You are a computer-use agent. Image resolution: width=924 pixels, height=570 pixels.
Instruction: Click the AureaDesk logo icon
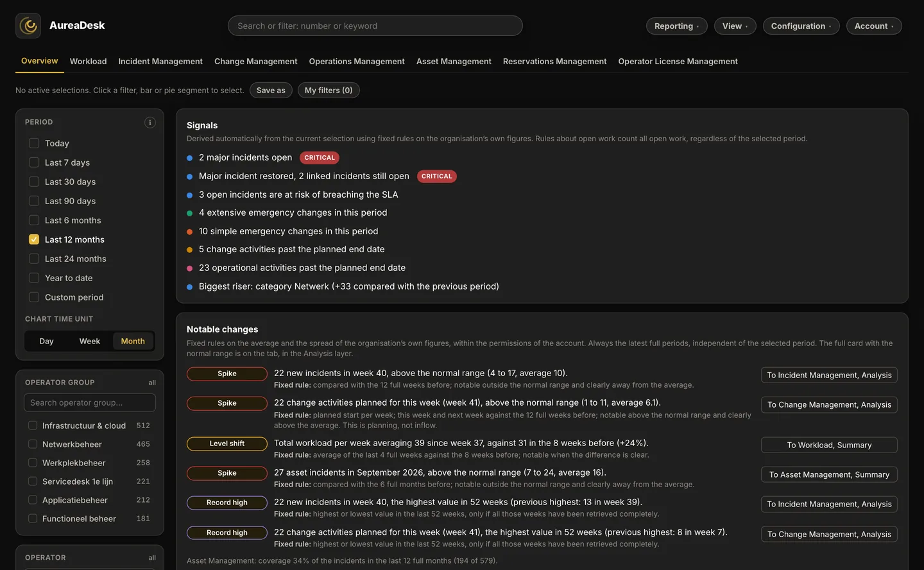[28, 26]
